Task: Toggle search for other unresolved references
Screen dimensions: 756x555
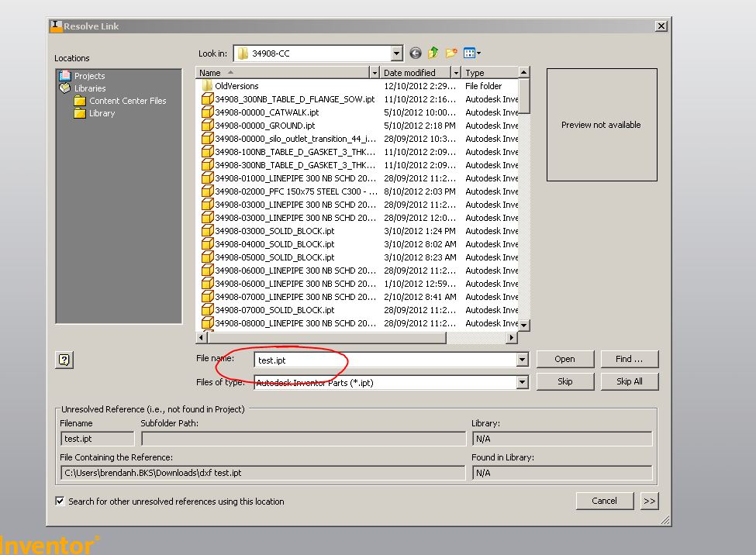Action: [x=60, y=501]
